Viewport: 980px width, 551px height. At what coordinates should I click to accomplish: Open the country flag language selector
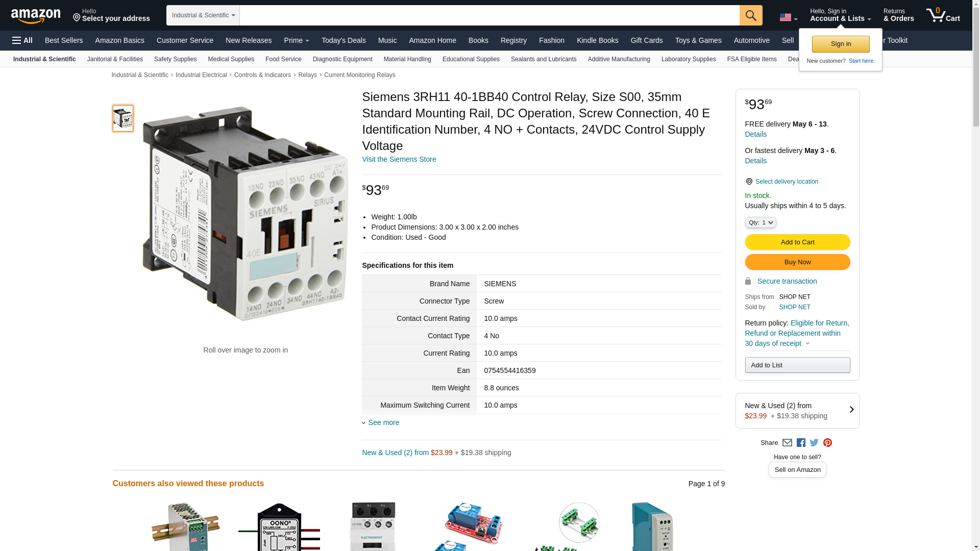(789, 17)
